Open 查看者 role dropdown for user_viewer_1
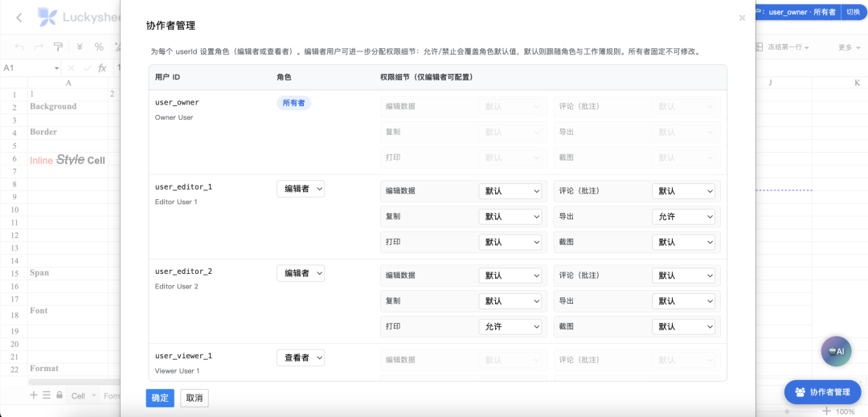The width and height of the screenshot is (868, 417). [301, 358]
